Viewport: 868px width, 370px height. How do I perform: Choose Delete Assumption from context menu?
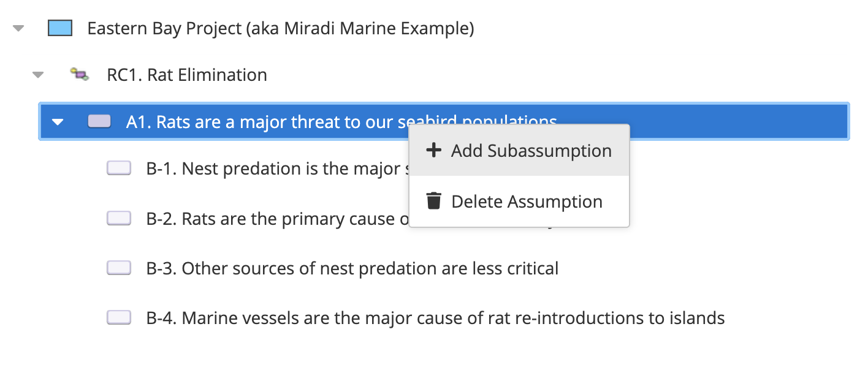[527, 202]
